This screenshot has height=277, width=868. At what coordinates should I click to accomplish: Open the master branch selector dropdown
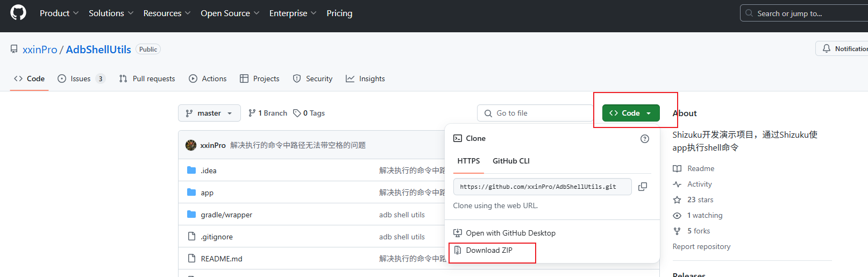[209, 113]
